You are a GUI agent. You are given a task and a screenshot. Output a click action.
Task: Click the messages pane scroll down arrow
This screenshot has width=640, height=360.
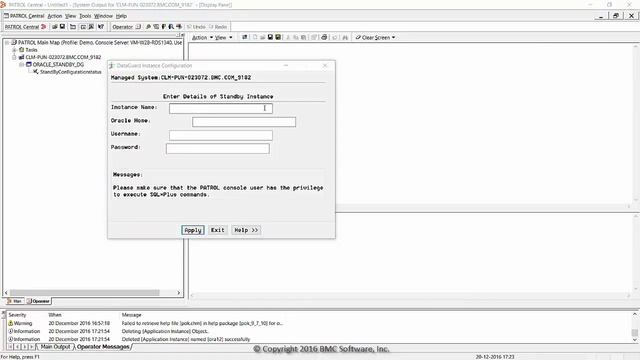click(x=635, y=340)
